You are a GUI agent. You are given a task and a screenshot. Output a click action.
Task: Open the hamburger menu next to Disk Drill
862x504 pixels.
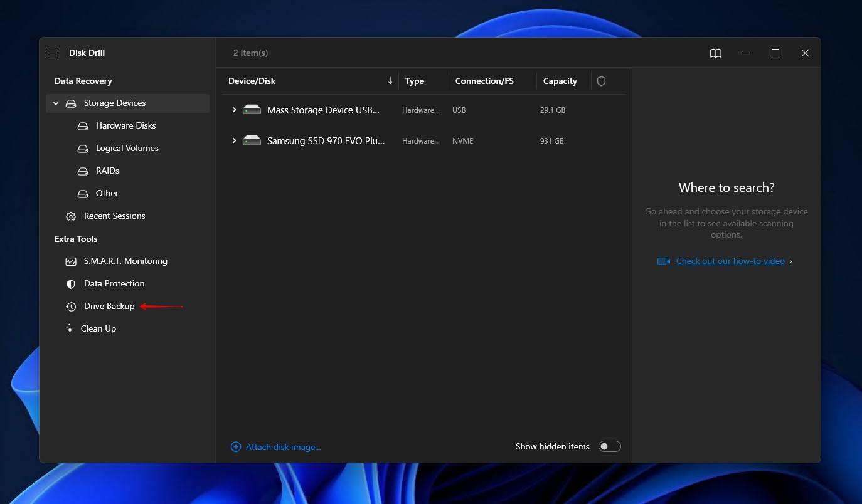[x=53, y=53]
